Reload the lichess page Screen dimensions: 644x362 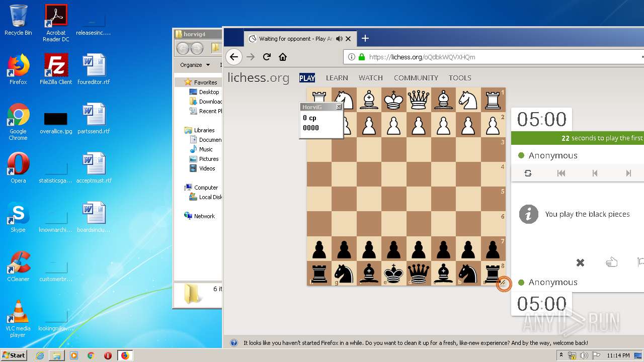point(267,57)
